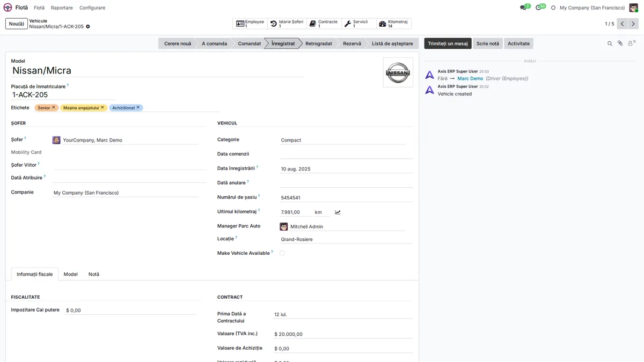Image resolution: width=644 pixels, height=362 pixels.
Task: Set status to Retrogradat
Action: point(319,43)
